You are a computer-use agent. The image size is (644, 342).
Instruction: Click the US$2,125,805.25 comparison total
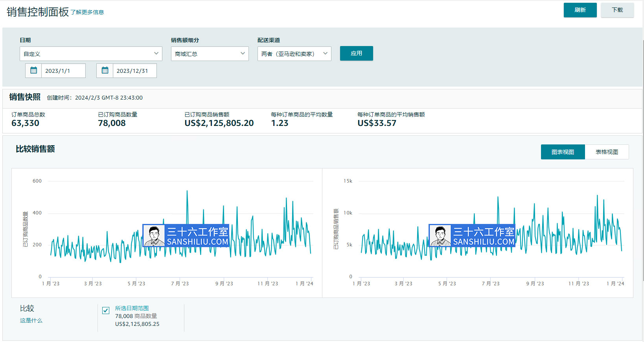137,324
